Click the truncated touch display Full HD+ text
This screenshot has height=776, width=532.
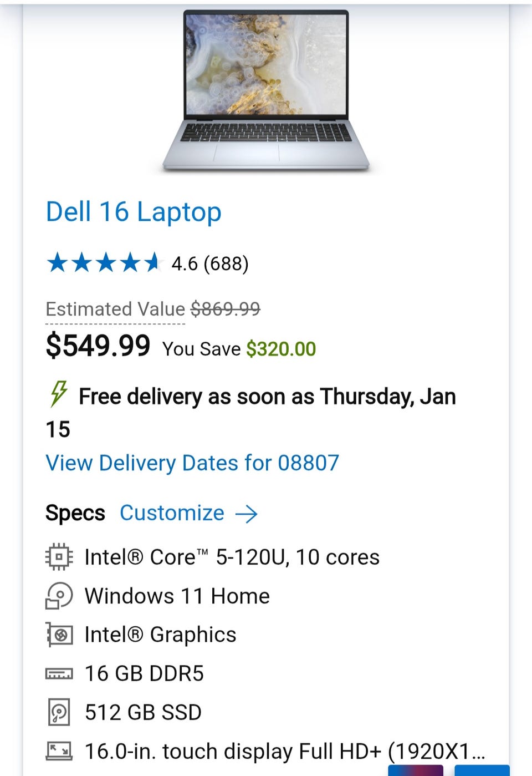[x=285, y=751]
